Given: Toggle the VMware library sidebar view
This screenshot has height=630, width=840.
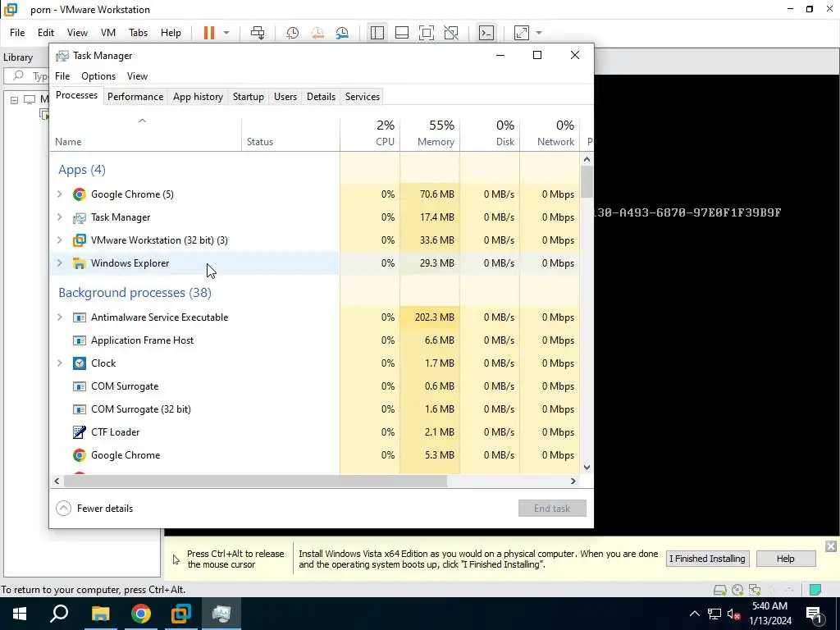Looking at the screenshot, I should (377, 33).
